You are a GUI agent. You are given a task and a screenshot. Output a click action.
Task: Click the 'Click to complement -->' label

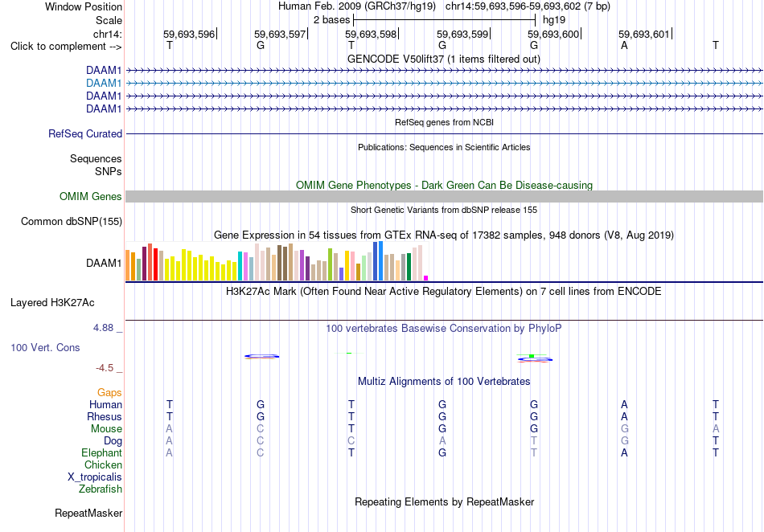[66, 47]
